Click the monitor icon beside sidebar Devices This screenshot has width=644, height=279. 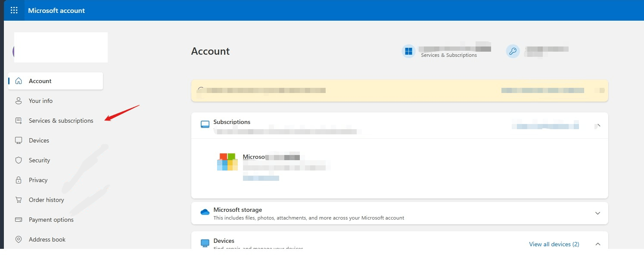tap(19, 140)
